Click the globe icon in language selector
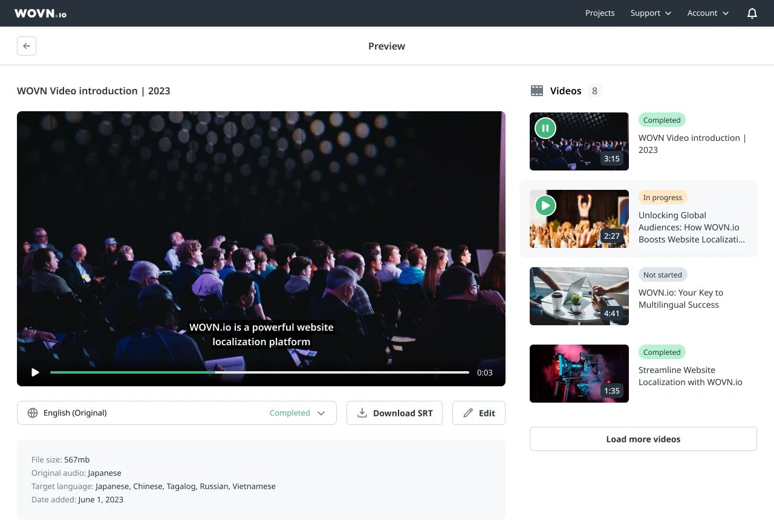Screen dimensions: 774x532 coord(33,413)
